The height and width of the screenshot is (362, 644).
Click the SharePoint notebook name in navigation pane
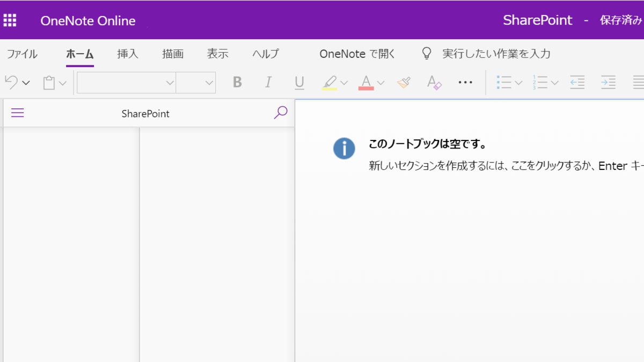pos(145,114)
